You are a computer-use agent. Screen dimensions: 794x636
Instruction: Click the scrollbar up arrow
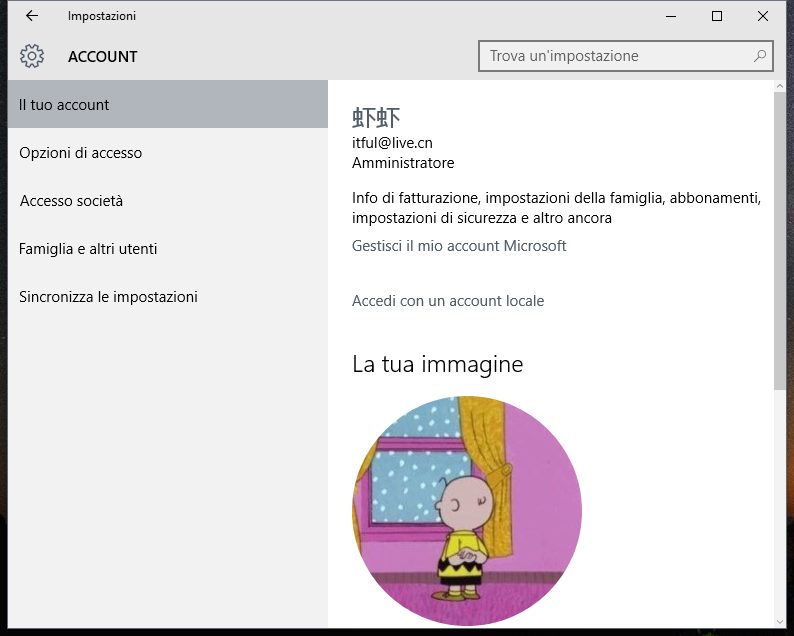tap(780, 88)
